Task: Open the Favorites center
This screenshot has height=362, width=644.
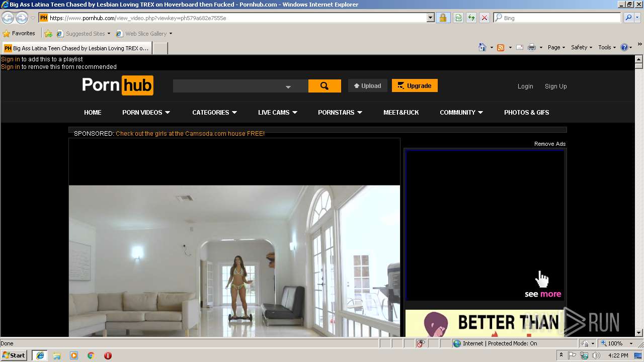Action: [19, 34]
